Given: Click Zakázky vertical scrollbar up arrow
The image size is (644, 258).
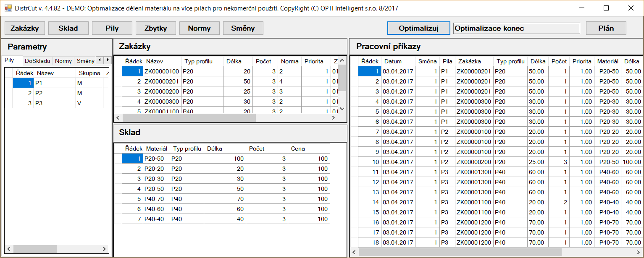Looking at the screenshot, I should point(342,60).
